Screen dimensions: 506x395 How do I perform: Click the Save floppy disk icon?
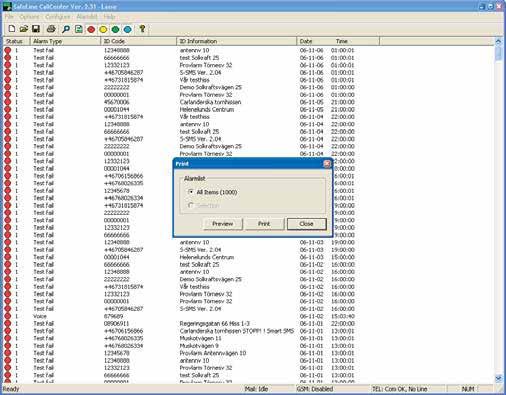pos(36,29)
